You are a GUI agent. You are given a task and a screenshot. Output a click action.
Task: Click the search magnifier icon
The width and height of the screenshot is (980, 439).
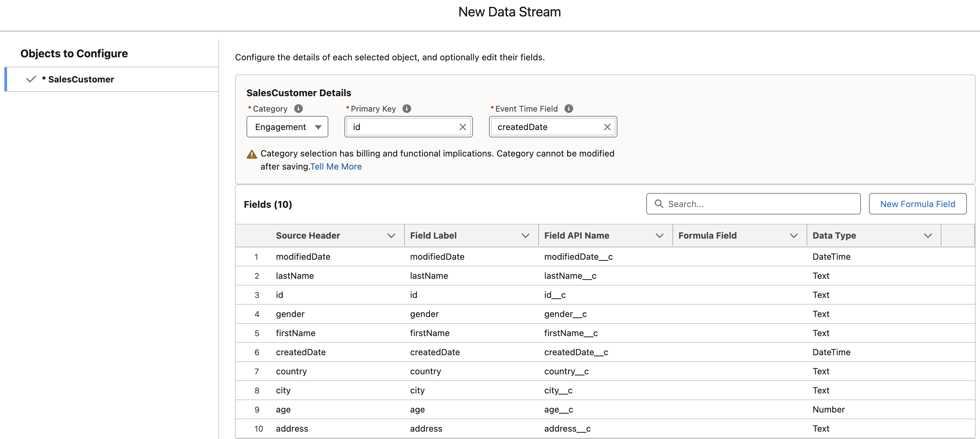tap(659, 204)
